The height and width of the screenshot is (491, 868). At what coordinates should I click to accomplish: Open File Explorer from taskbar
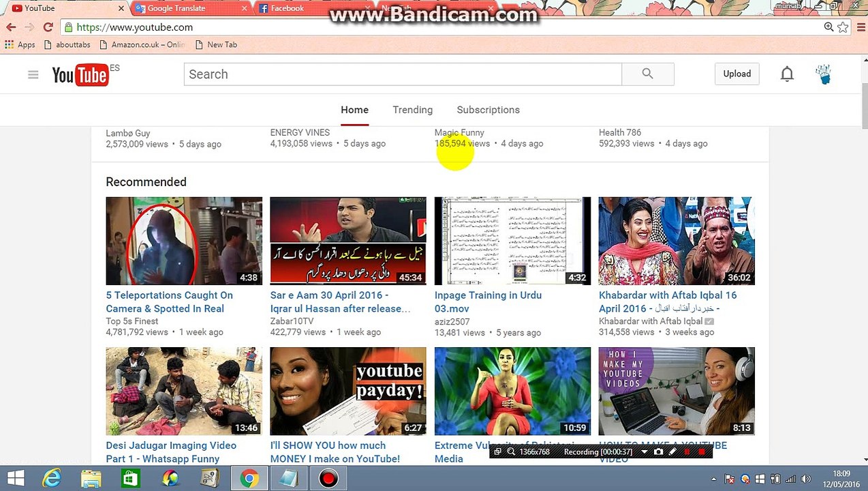(91, 479)
